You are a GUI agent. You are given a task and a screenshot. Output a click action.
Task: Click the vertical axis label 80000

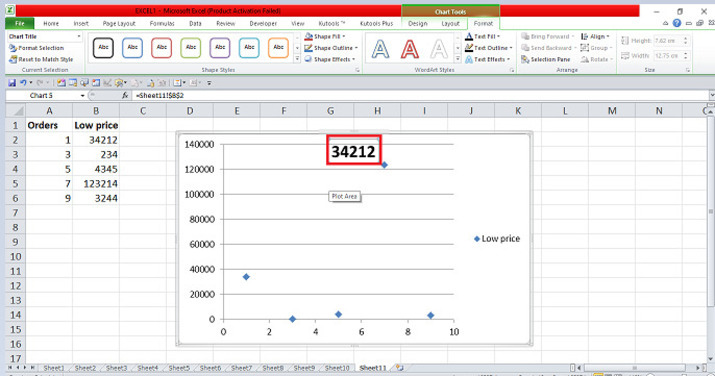[x=202, y=219]
